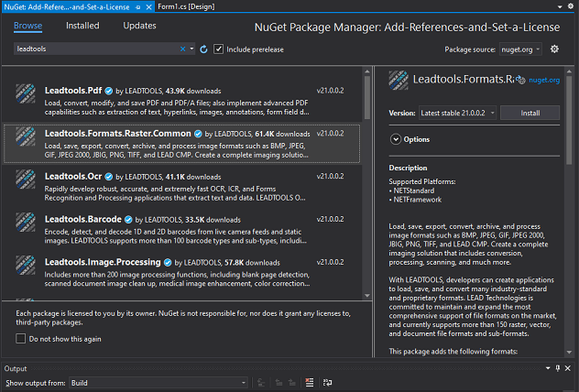Viewport: 579px width, 392px height.
Task: Click the details pane scroll-up arrow
Action: (x=569, y=71)
